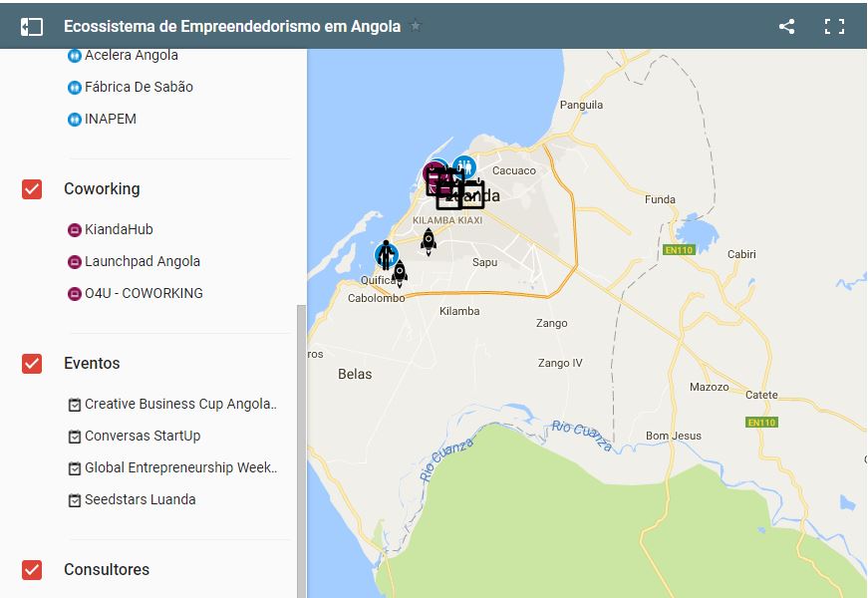Screen dimensions: 868x598
Task: Click the blue people marker near Cacuaco
Action: [464, 166]
